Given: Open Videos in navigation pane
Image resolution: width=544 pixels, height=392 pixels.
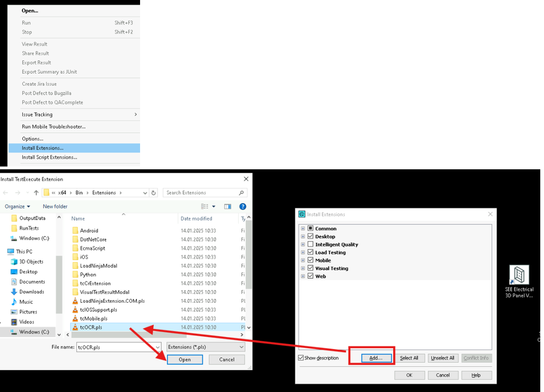Looking at the screenshot, I should tap(27, 322).
